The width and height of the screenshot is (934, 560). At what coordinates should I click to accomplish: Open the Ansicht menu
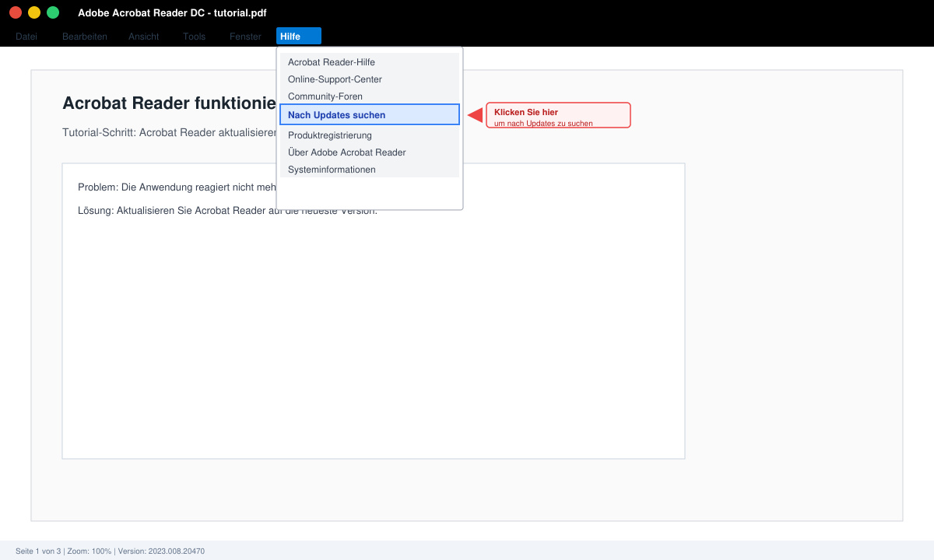tap(144, 37)
